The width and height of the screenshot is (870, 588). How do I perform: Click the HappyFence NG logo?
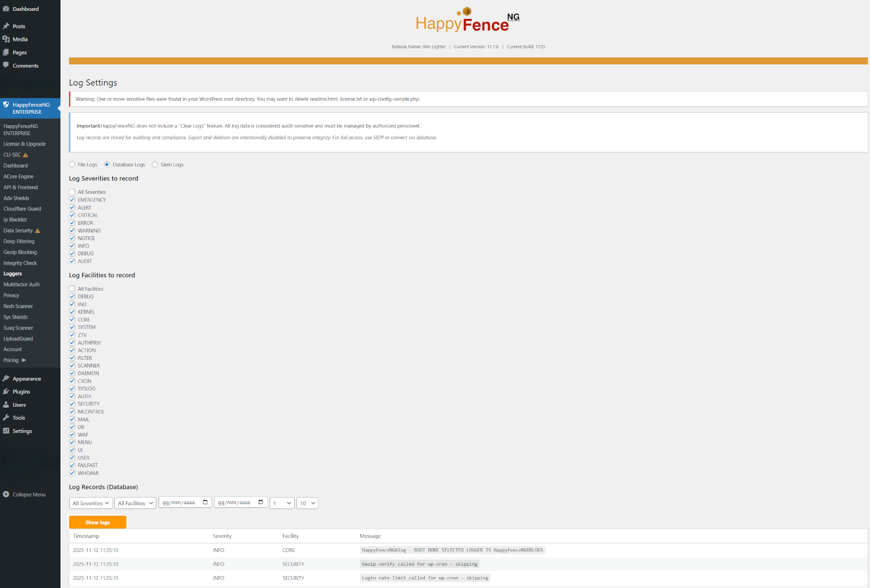pyautogui.click(x=467, y=21)
